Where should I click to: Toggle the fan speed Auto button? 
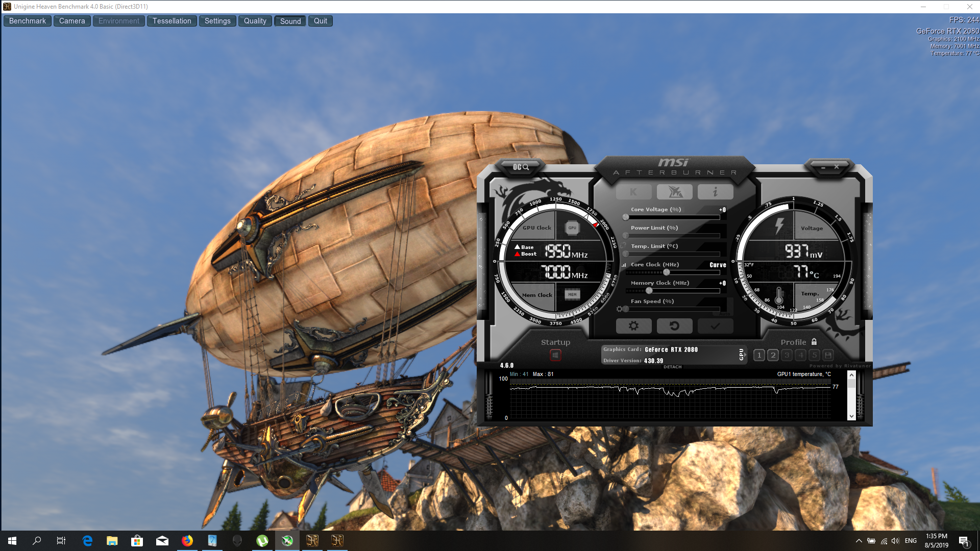[725, 314]
